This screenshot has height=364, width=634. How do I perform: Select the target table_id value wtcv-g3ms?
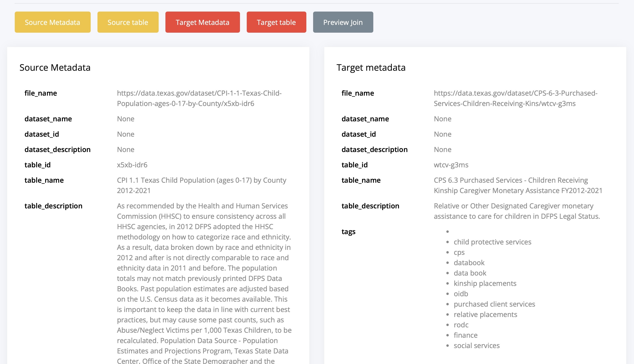tap(451, 165)
